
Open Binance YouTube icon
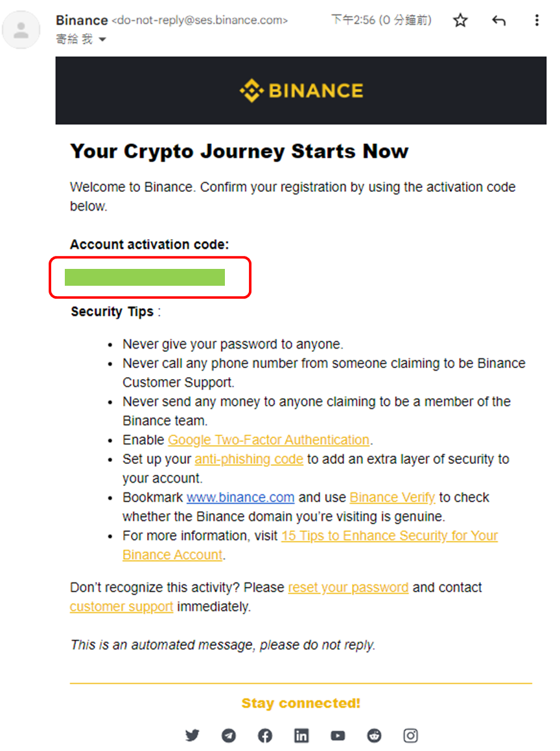pos(338,735)
